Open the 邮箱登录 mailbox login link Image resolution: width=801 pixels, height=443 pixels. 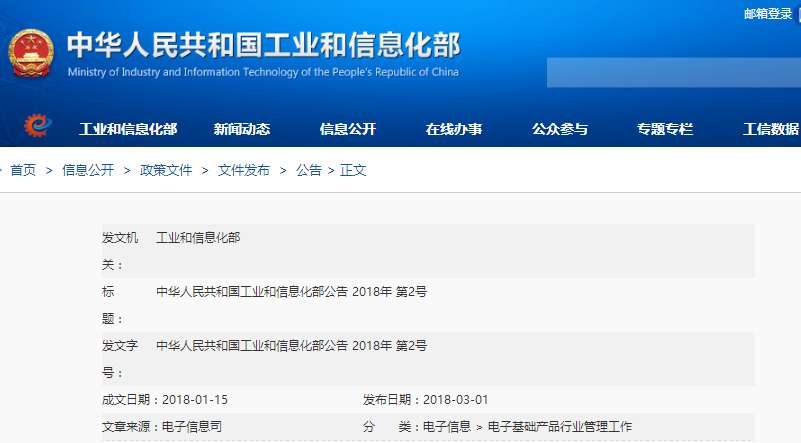[x=767, y=14]
